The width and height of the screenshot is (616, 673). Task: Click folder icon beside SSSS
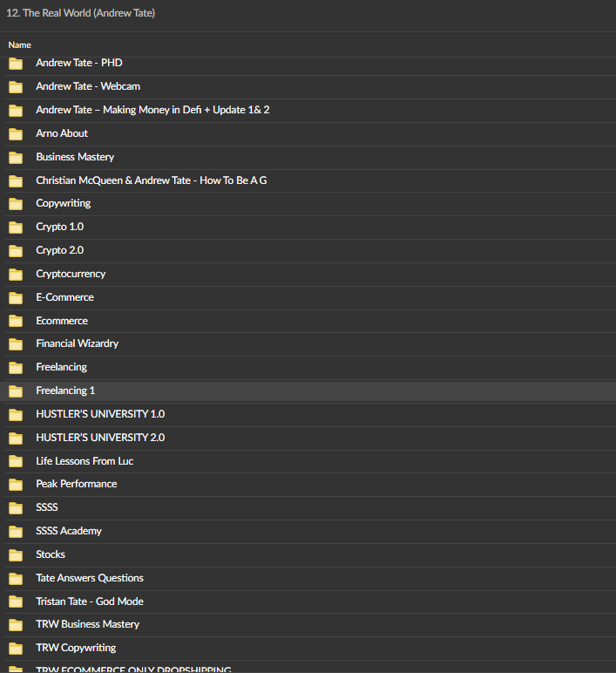tap(16, 508)
